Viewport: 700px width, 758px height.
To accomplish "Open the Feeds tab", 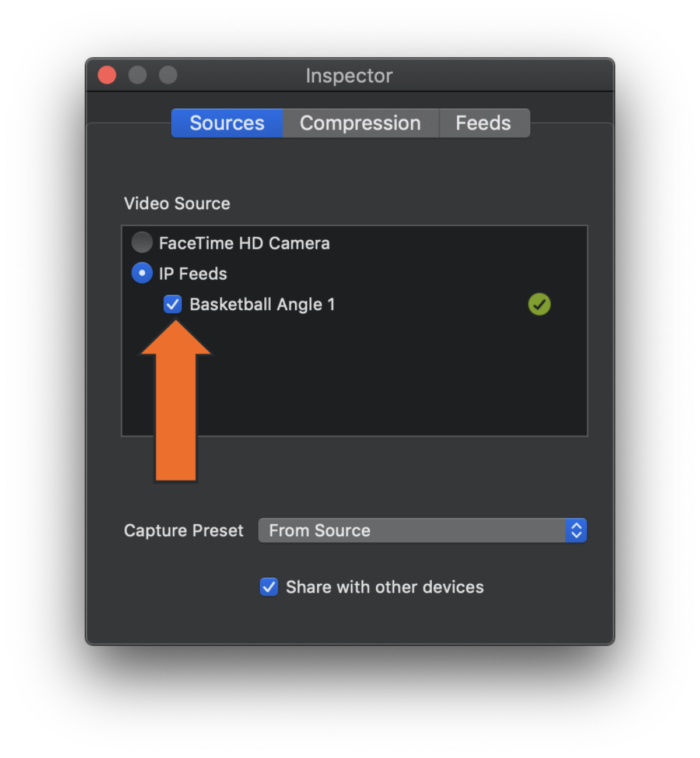I will (x=484, y=123).
